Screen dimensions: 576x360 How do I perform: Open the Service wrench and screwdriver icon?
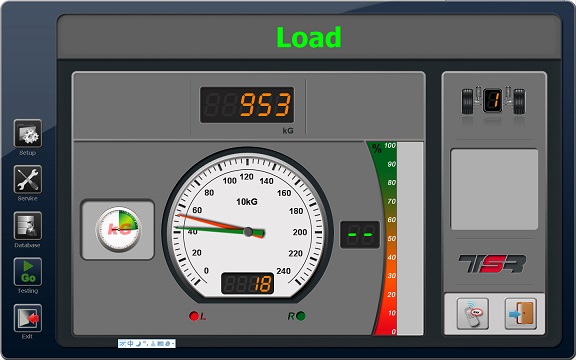click(28, 179)
